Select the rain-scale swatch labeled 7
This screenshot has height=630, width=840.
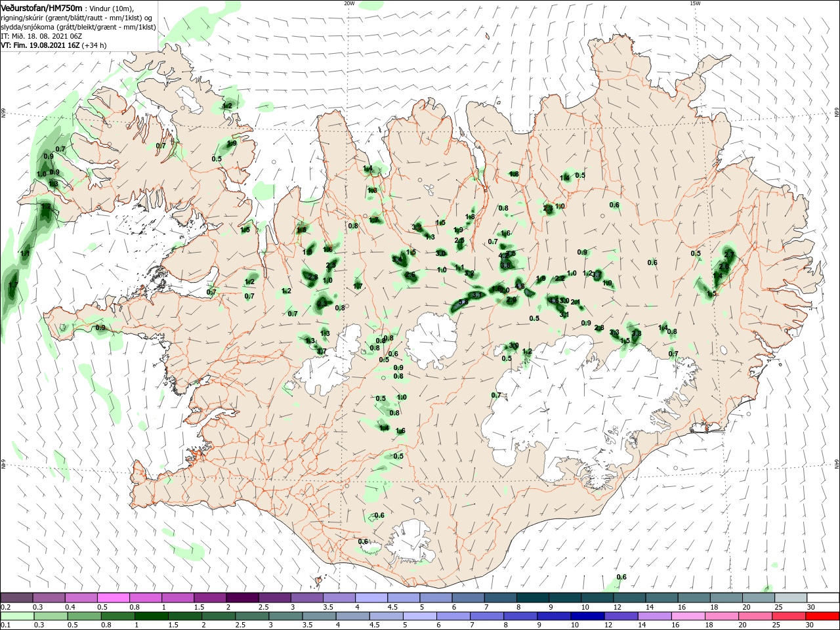486,616
